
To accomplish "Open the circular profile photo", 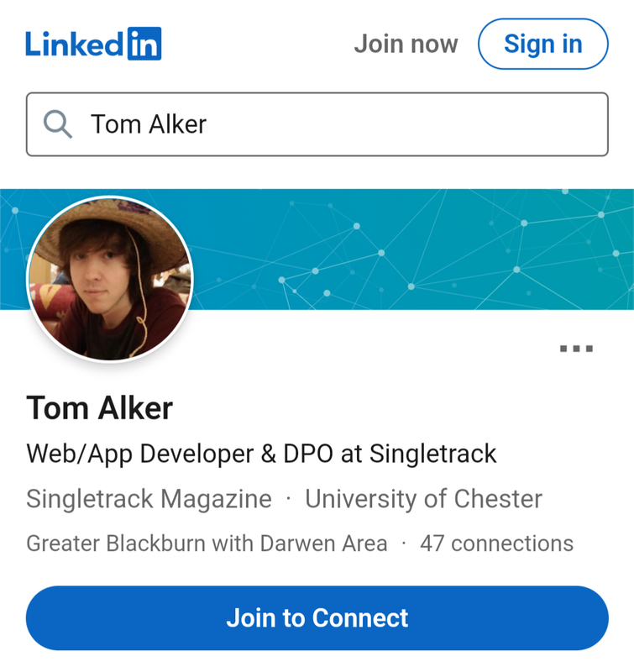I will [x=110, y=279].
